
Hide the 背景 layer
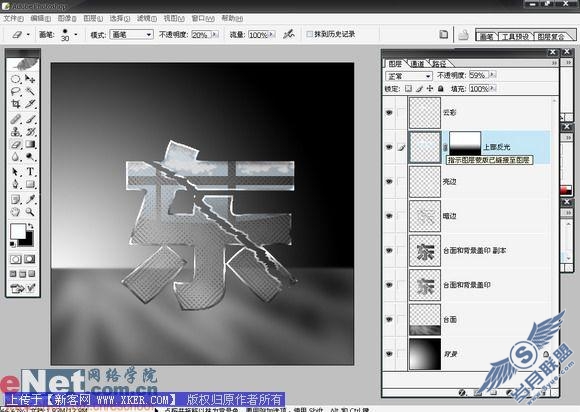click(x=389, y=354)
